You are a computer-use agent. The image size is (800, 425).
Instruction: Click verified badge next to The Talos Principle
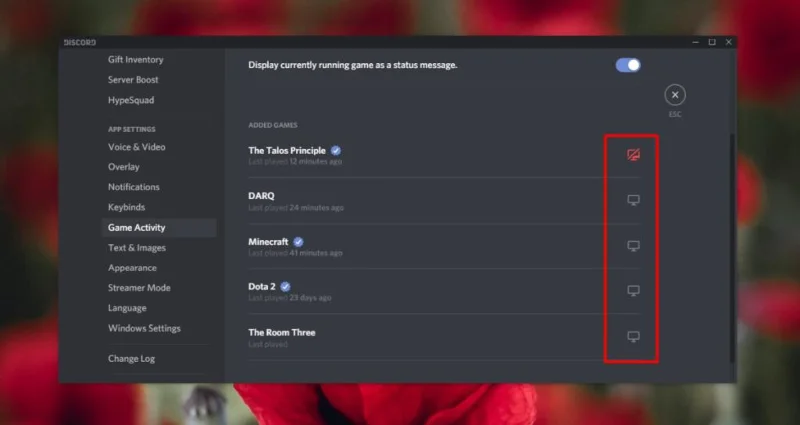point(336,151)
